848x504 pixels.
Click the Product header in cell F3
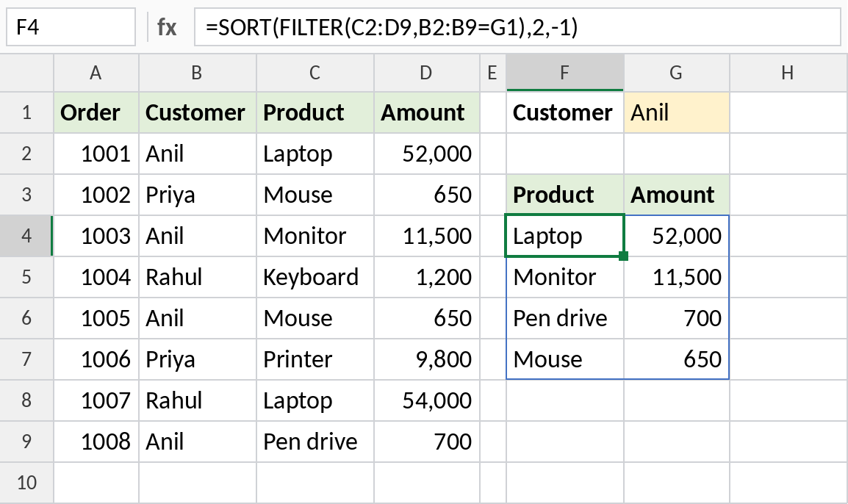pos(564,195)
